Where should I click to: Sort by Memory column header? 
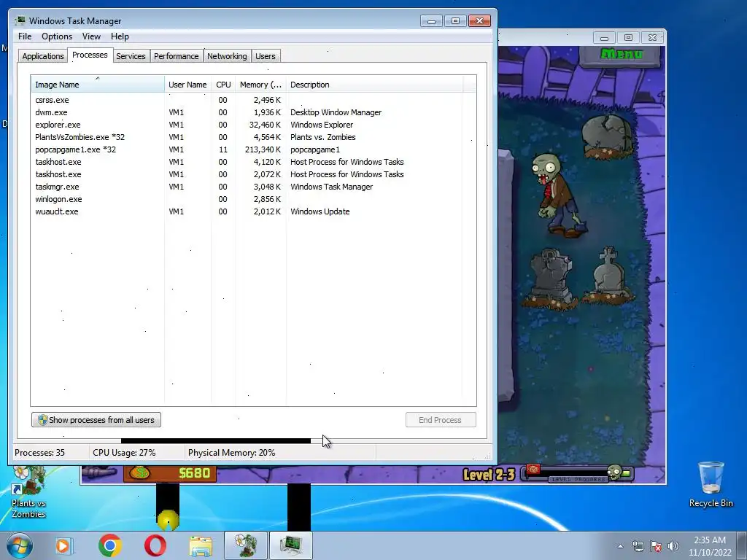tap(260, 85)
